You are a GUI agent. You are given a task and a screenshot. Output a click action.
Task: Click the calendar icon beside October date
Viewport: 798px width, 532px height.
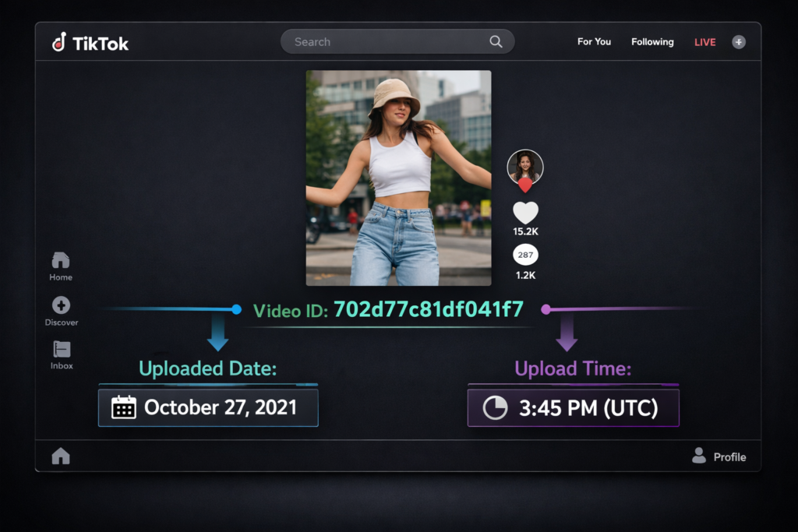[124, 407]
